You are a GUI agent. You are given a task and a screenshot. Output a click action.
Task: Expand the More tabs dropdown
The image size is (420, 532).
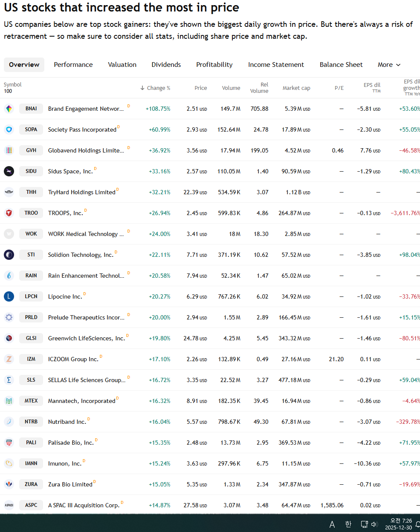tap(389, 65)
